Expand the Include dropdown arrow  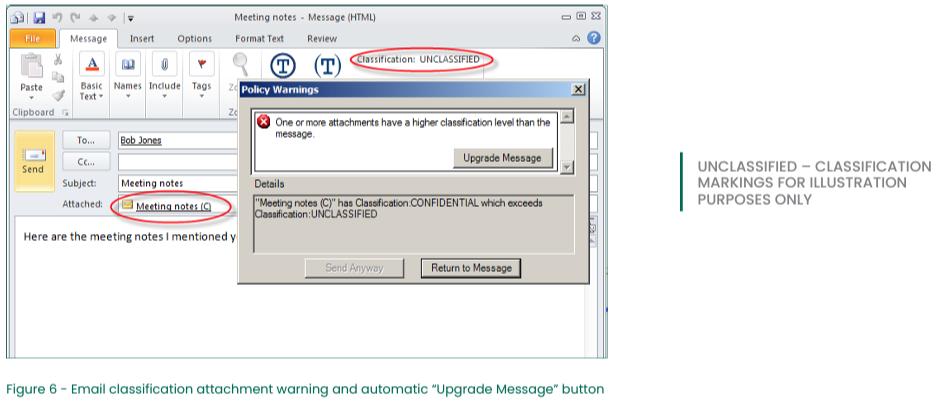click(164, 96)
